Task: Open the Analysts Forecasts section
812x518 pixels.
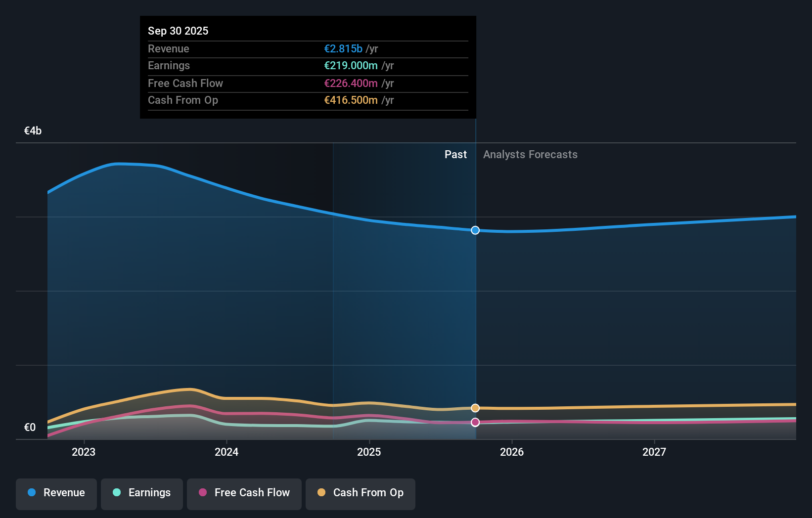Action: [x=530, y=154]
